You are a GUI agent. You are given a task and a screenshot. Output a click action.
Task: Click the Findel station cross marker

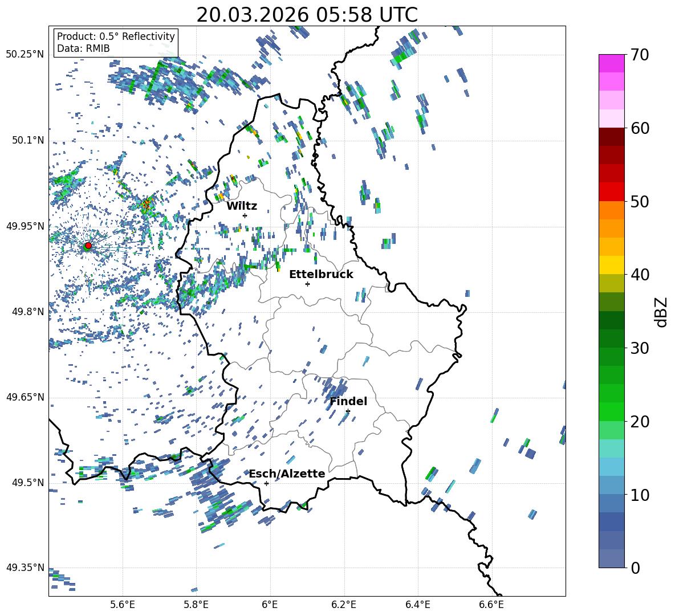348,411
